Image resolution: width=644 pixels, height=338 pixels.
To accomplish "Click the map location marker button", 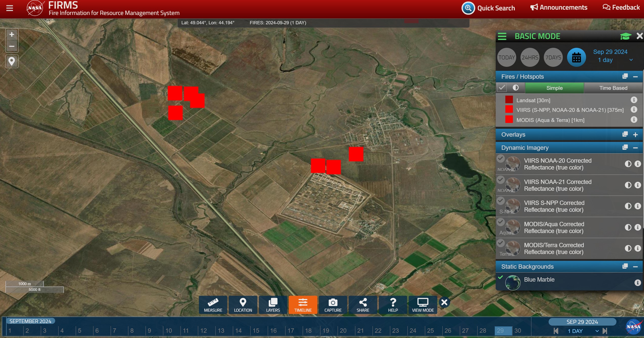I will tap(12, 61).
